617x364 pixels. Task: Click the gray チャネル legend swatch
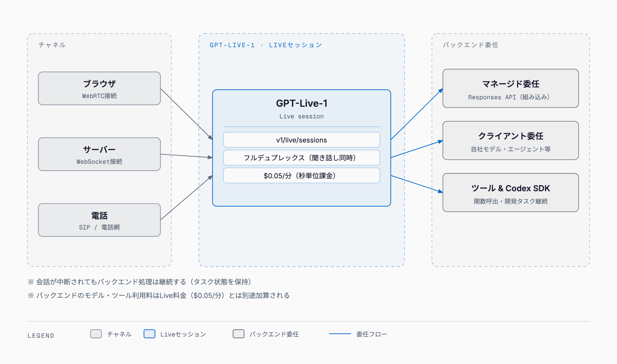point(96,334)
